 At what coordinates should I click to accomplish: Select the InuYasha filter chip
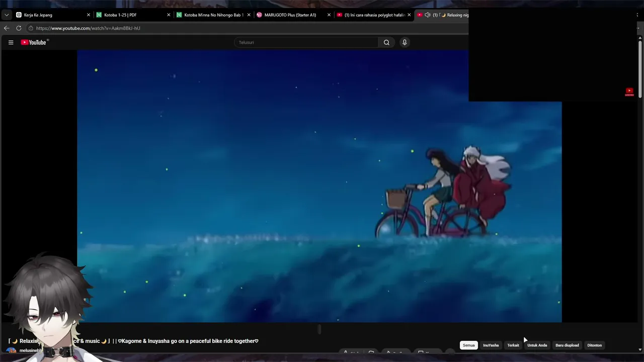click(x=491, y=345)
